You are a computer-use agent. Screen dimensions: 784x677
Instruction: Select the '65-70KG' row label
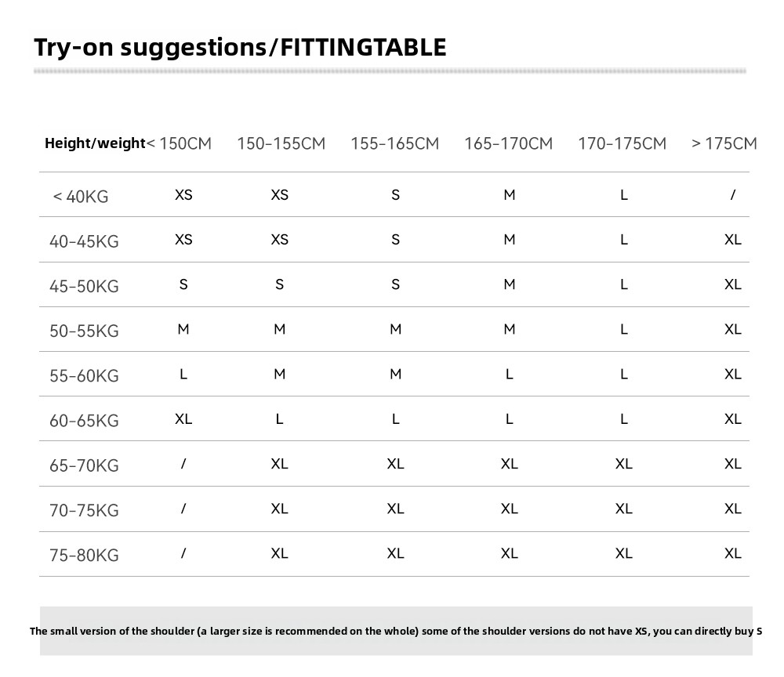(84, 465)
